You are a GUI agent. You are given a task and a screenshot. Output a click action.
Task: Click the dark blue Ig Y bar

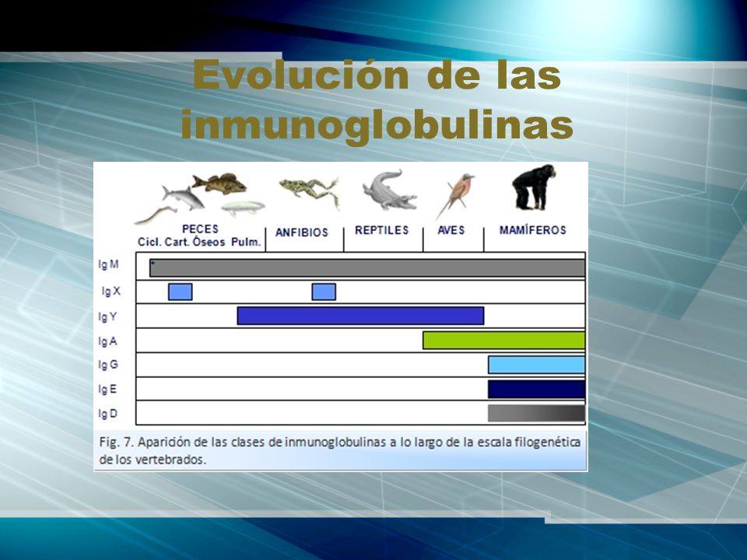pyautogui.click(x=360, y=317)
